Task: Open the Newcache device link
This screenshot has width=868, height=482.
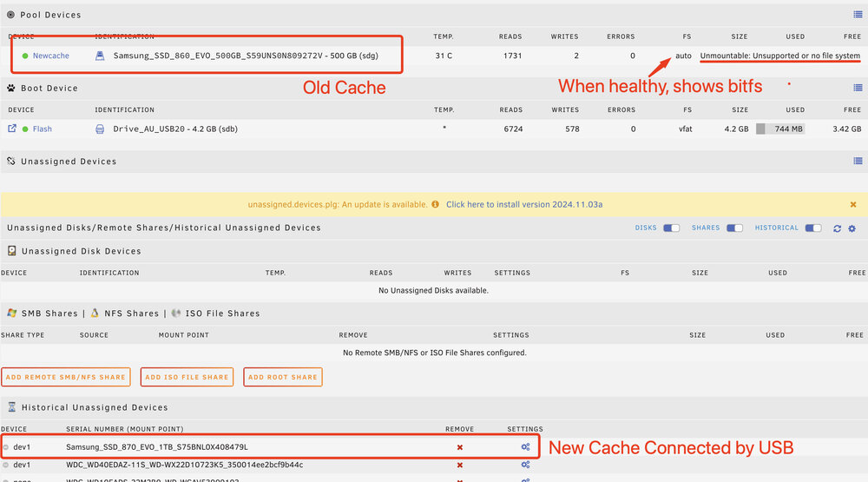Action: (51, 56)
